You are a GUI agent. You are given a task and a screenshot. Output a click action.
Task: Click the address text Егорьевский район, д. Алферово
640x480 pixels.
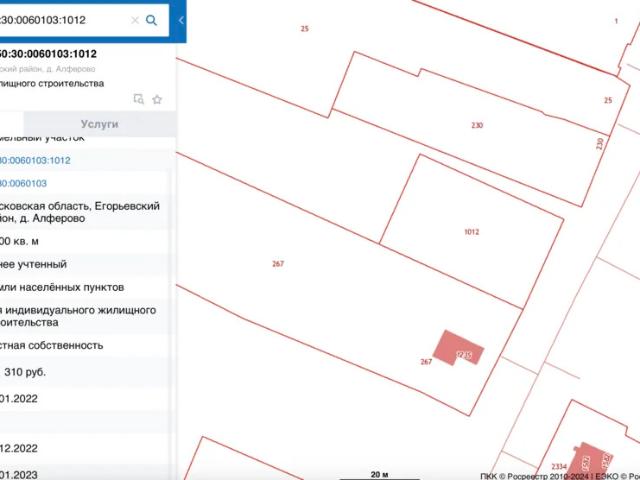tap(80, 212)
